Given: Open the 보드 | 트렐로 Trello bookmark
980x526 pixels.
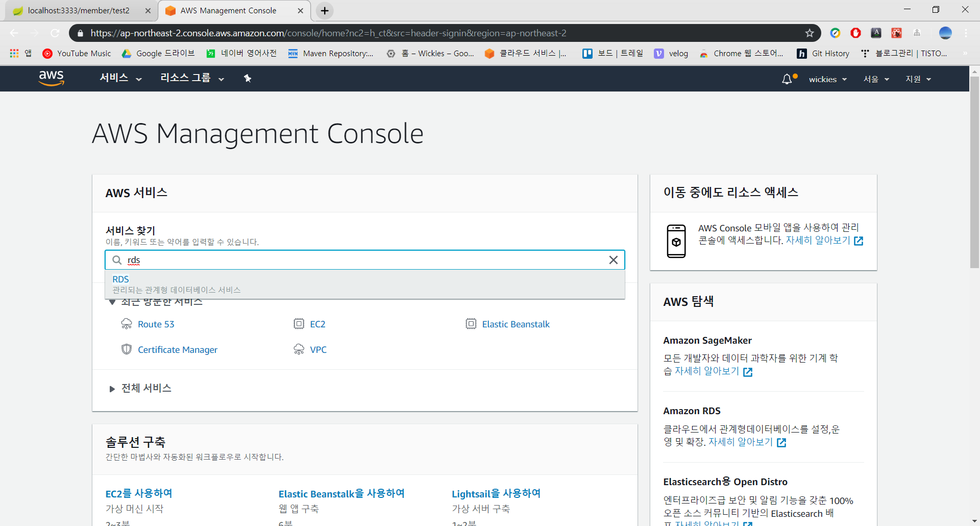Looking at the screenshot, I should point(613,53).
